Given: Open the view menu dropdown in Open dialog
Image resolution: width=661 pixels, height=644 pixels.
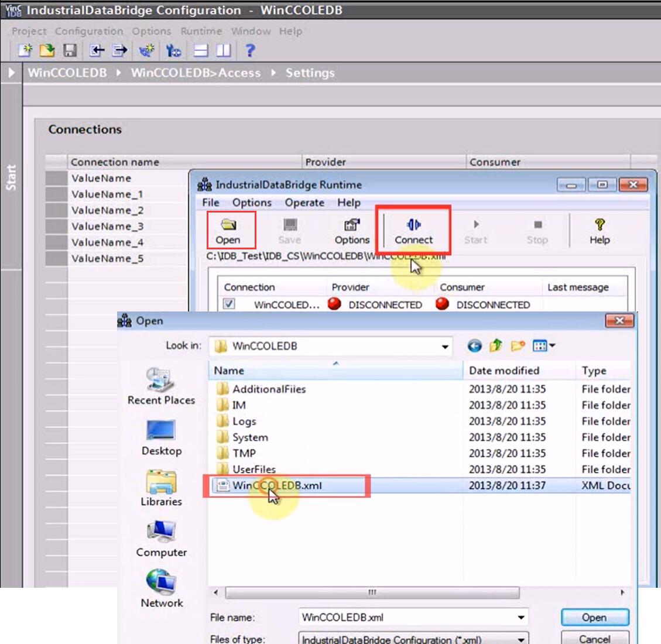Looking at the screenshot, I should tap(552, 345).
